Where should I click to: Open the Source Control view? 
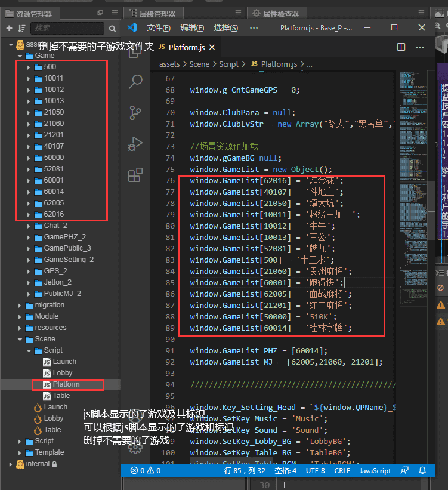(135, 113)
